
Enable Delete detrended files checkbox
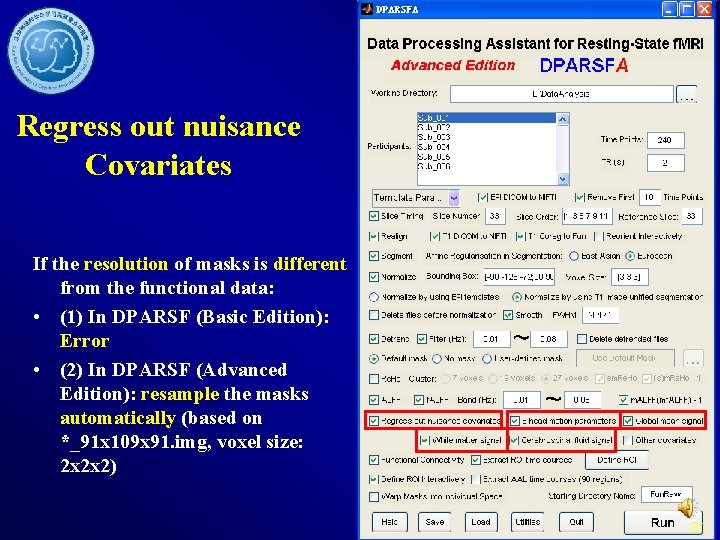pyautogui.click(x=582, y=339)
